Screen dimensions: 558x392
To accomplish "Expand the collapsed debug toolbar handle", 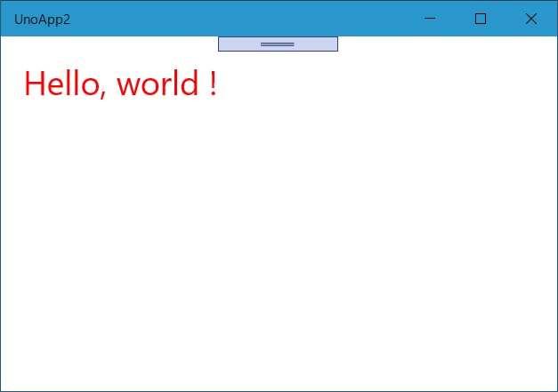I will 278,44.
